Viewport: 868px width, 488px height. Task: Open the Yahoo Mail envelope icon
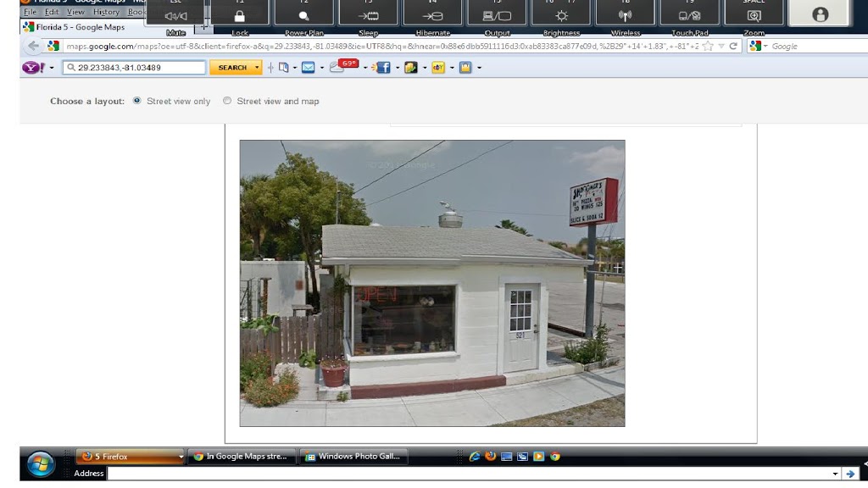[308, 68]
